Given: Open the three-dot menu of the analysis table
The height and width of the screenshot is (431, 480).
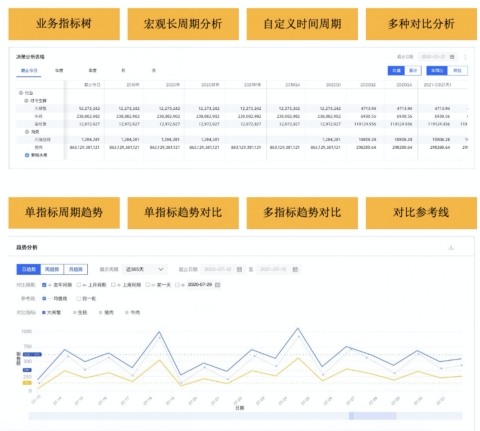Looking at the screenshot, I should coord(465,57).
